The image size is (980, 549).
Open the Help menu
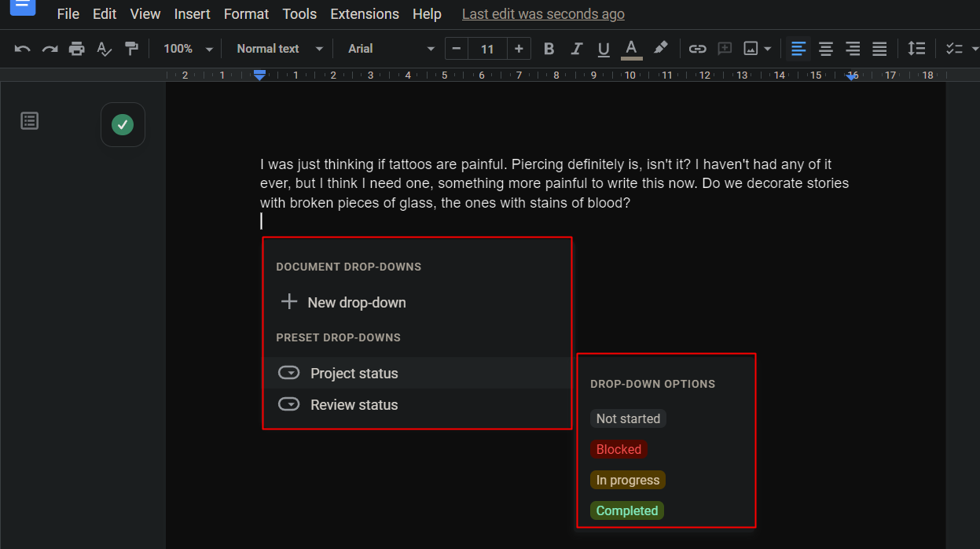(427, 14)
